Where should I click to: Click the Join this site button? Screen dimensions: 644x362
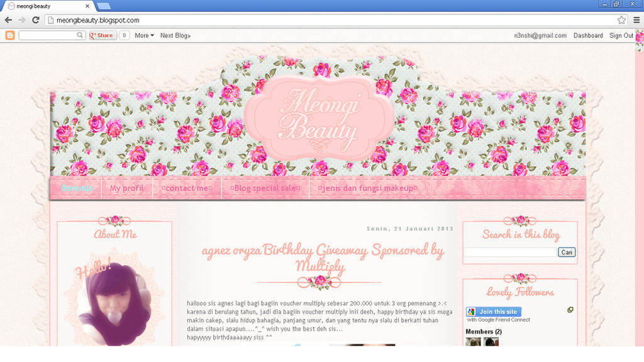494,312
